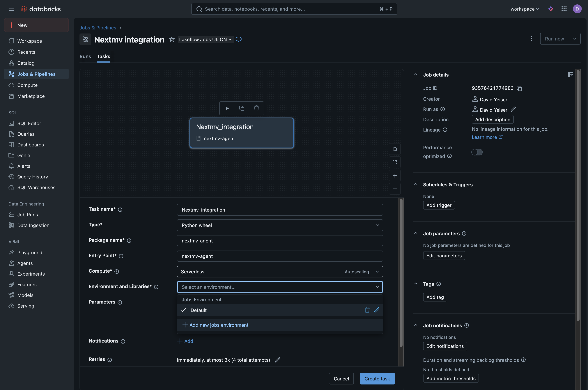Click the Create task button
The height and width of the screenshot is (390, 588).
pos(377,378)
